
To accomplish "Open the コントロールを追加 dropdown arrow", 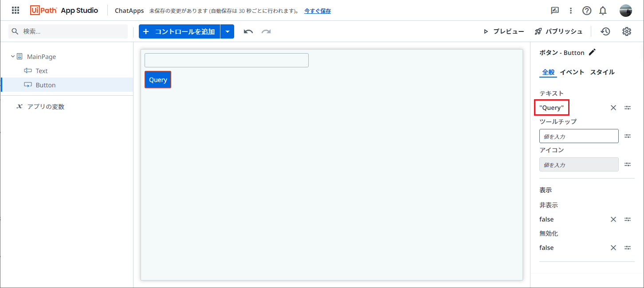I will coord(227,31).
